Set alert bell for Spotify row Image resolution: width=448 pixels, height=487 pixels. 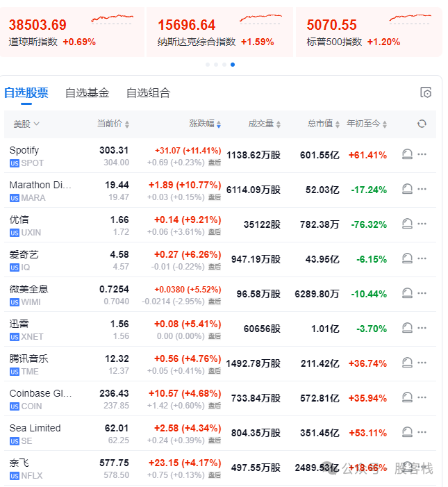coord(407,154)
